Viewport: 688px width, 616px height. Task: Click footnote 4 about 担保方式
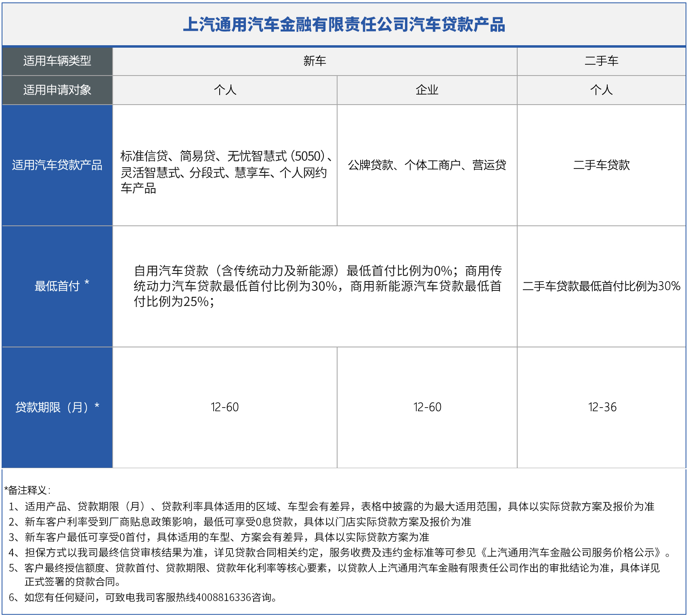pyautogui.click(x=339, y=553)
